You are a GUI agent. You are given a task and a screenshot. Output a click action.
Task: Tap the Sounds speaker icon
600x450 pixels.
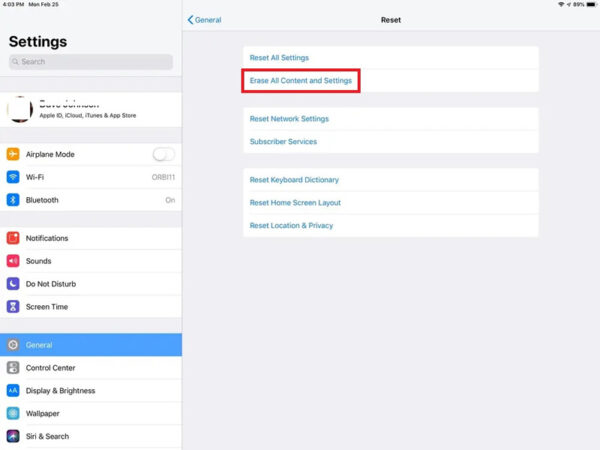(13, 261)
